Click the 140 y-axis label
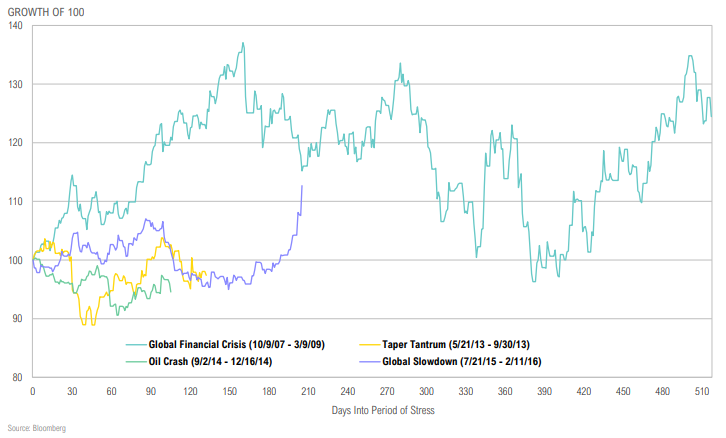The width and height of the screenshot is (726, 438). (16, 25)
